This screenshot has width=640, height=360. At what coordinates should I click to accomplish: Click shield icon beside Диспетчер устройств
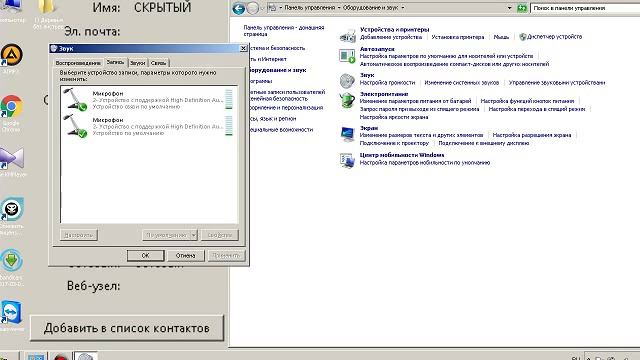coord(522,37)
